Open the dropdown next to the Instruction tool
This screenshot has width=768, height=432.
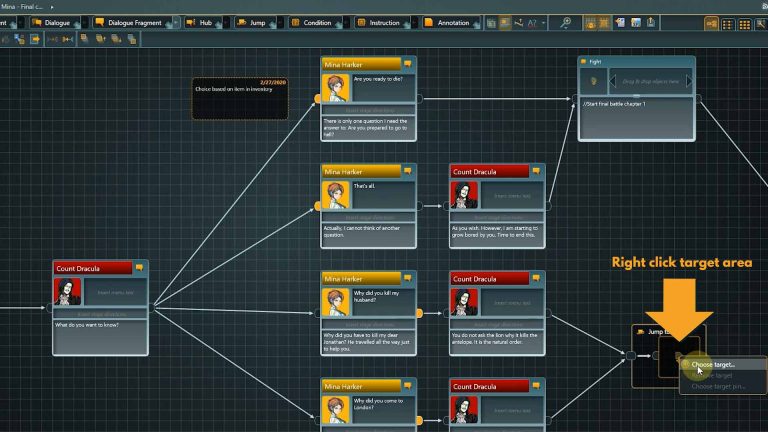[414, 23]
